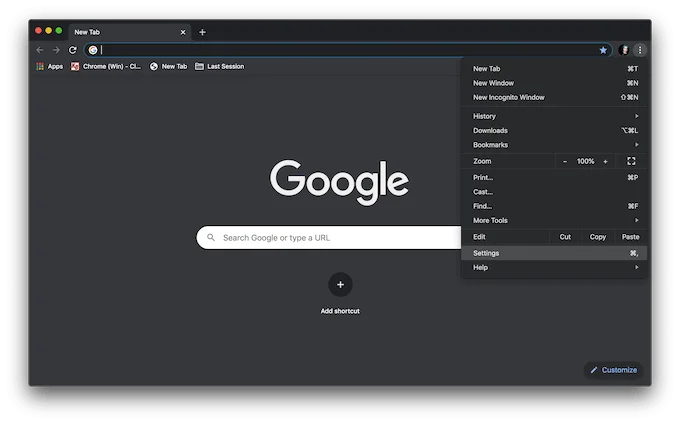The width and height of the screenshot is (680, 424).
Task: Choose New Incognito Window
Action: (x=554, y=97)
